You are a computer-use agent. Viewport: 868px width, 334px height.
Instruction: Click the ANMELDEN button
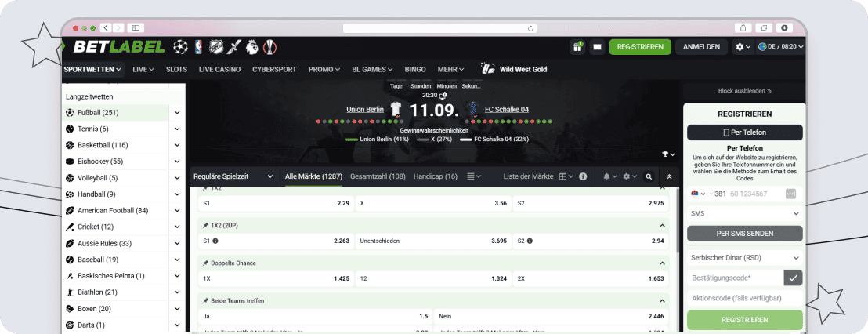tap(701, 47)
